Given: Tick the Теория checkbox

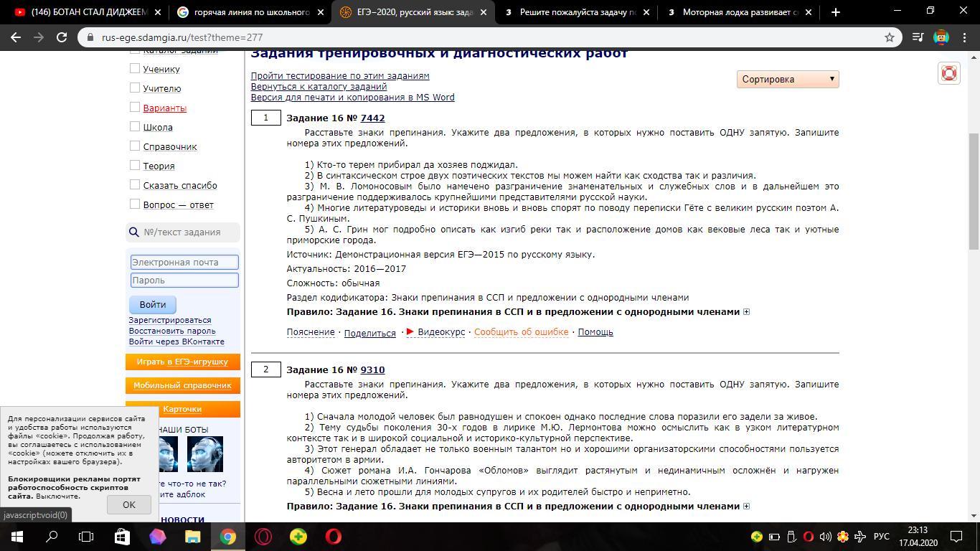Looking at the screenshot, I should click(134, 165).
